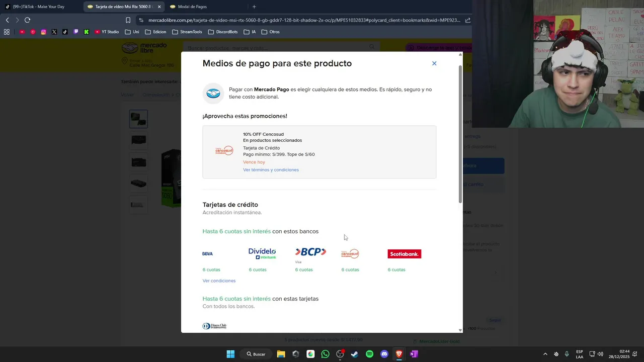Click '6 cuotas' under BBVA
Image resolution: width=644 pixels, height=362 pixels.
click(x=211, y=270)
